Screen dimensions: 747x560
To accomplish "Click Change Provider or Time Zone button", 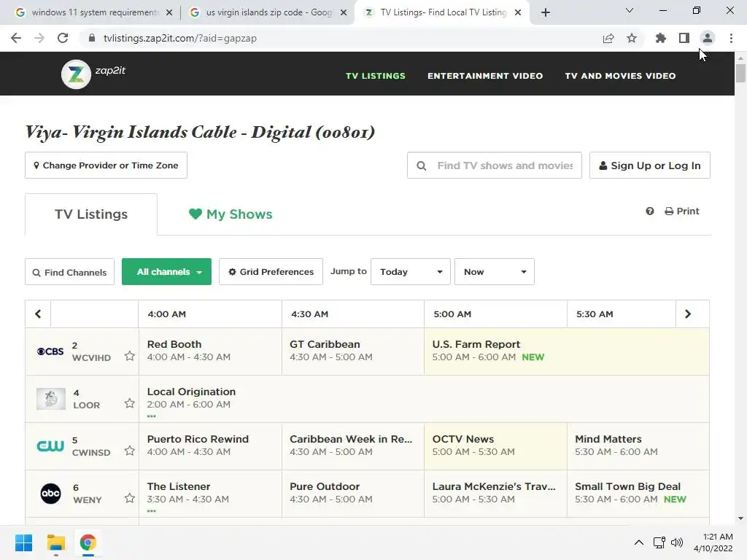I will tap(107, 166).
